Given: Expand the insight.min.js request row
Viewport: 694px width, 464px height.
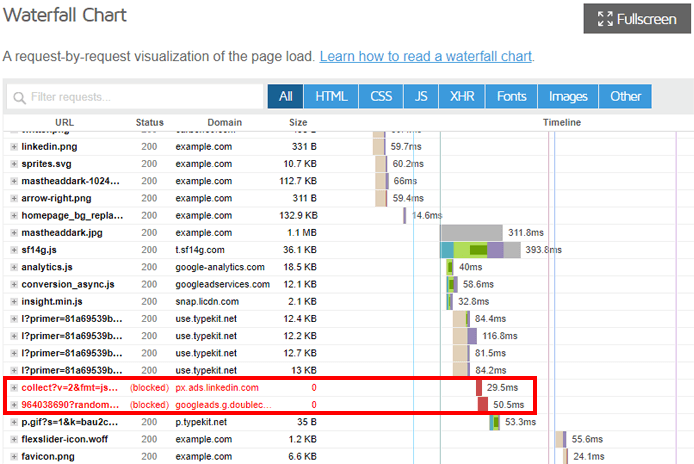Looking at the screenshot, I should tap(14, 302).
